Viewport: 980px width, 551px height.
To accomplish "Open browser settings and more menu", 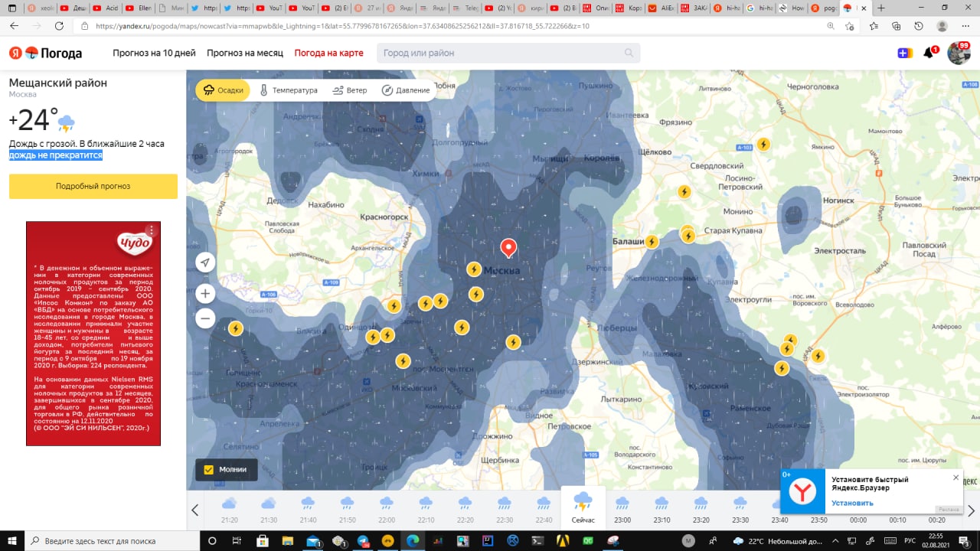I will click(x=965, y=26).
